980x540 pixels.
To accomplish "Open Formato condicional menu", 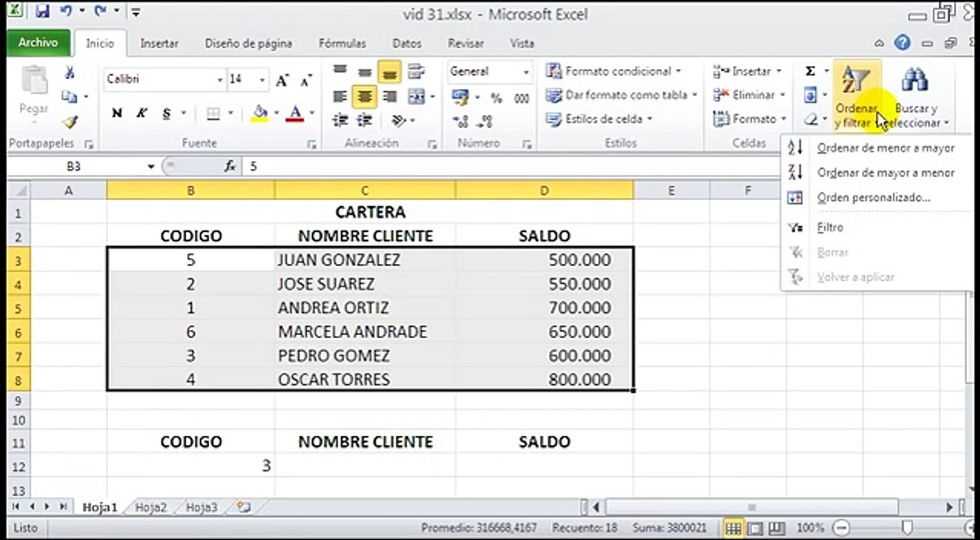I will pos(613,71).
